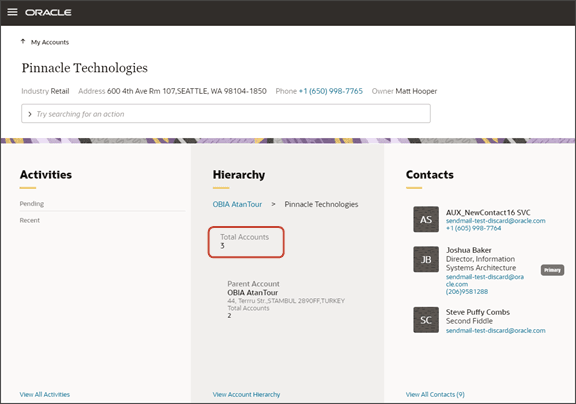576x404 pixels.
Task: Click the owner name Matt Hooper
Action: click(x=416, y=91)
